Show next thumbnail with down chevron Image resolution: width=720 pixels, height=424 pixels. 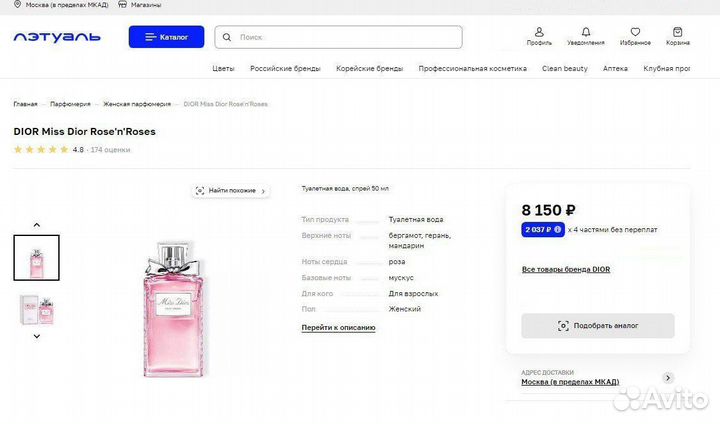point(37,336)
